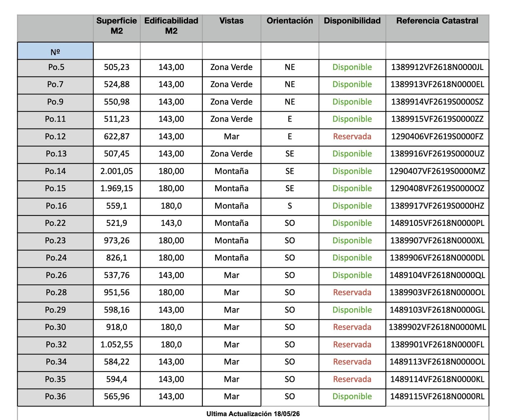Select row label 'Po.30'
Viewport: 514px width, 420px height.
[x=55, y=327]
